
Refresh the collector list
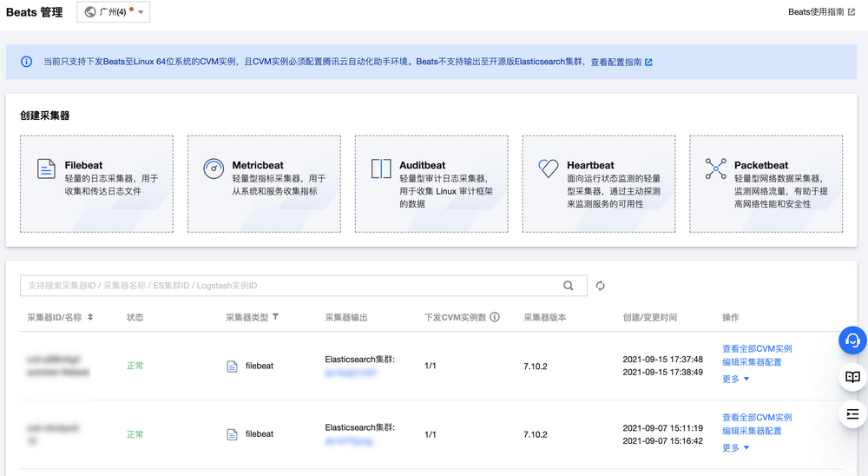600,286
